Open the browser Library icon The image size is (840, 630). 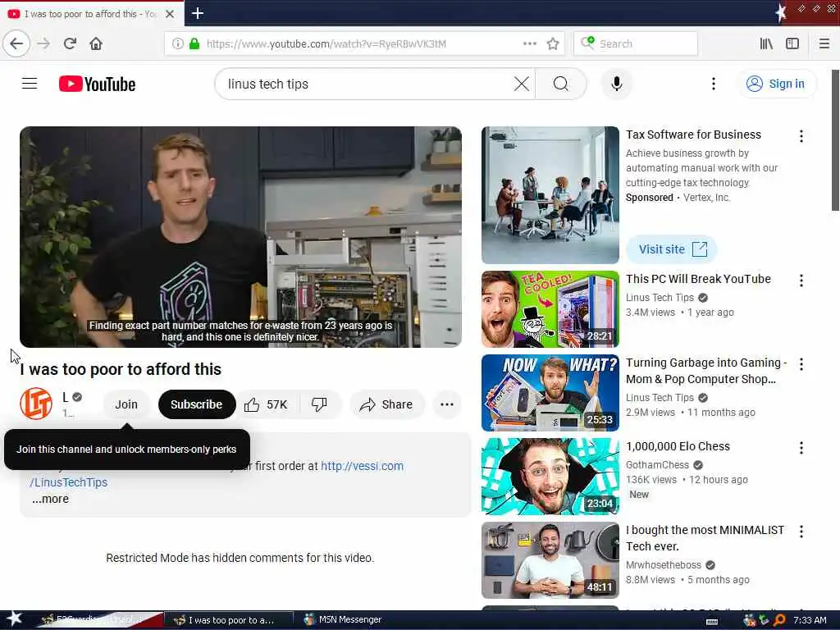click(x=767, y=43)
